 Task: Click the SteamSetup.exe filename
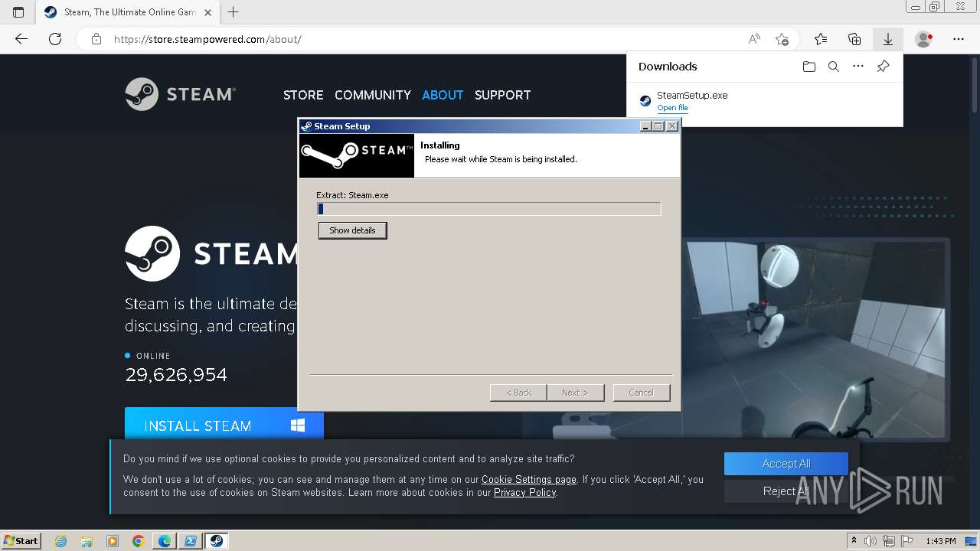tap(692, 95)
